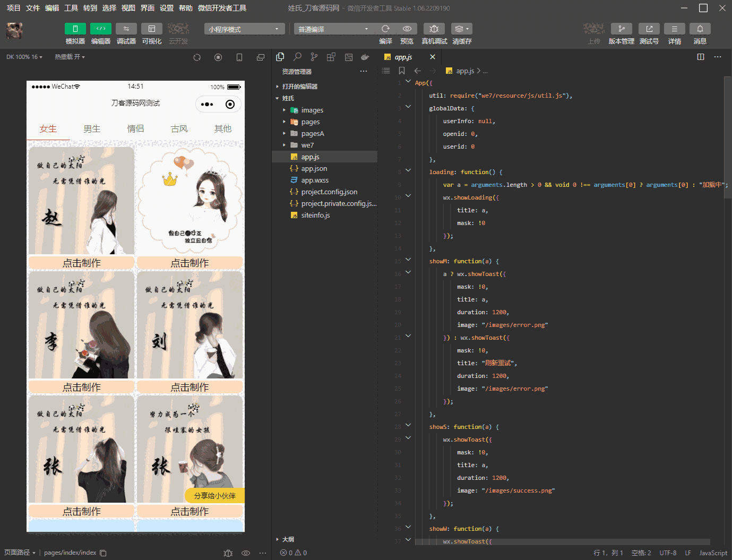Switch to the 男生 tab in simulator

click(92, 129)
